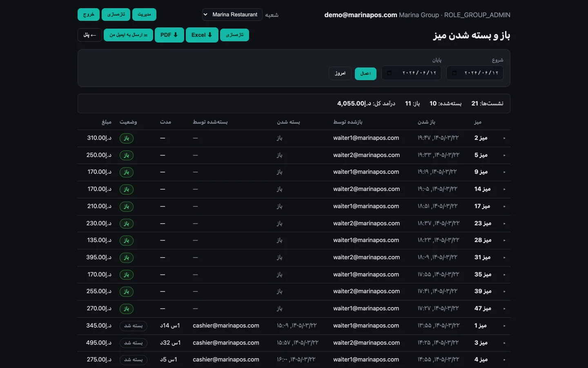Click the open status badge for Table 5
This screenshot has width=588, height=368.
pyautogui.click(x=127, y=155)
